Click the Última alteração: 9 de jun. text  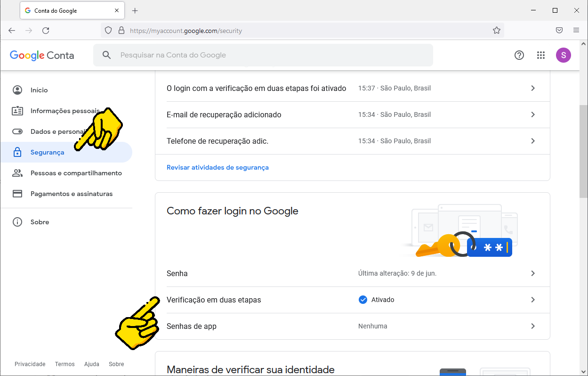click(x=397, y=273)
